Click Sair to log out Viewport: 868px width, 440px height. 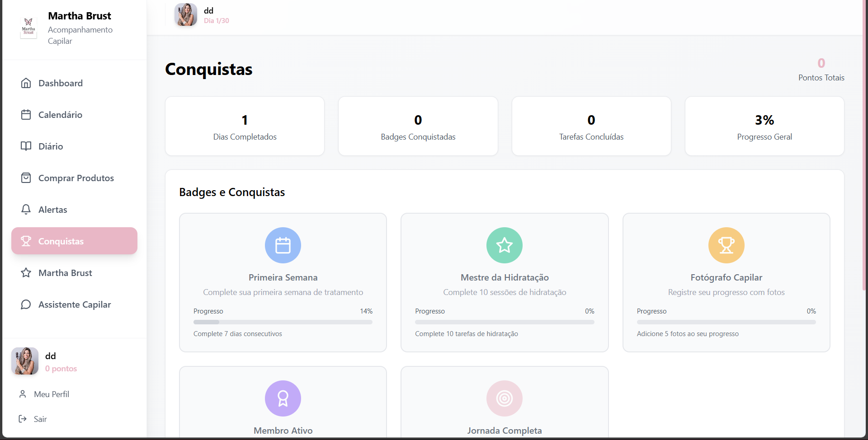[40, 419]
